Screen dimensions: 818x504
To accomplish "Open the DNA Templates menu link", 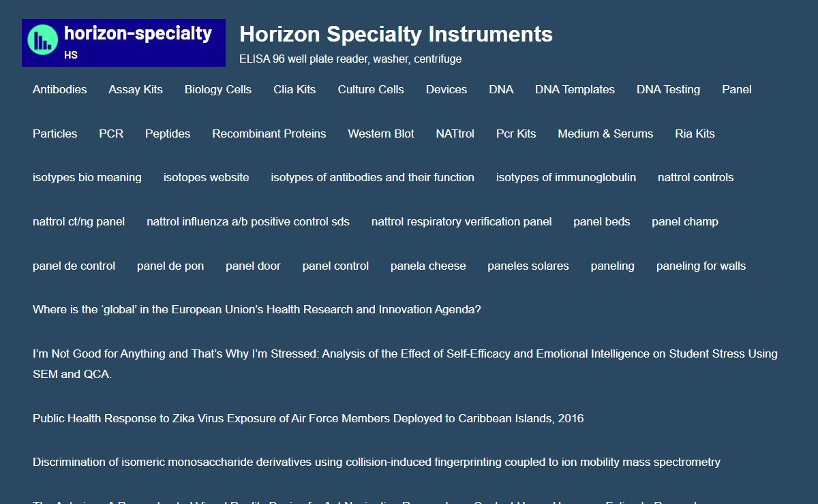I will [575, 89].
